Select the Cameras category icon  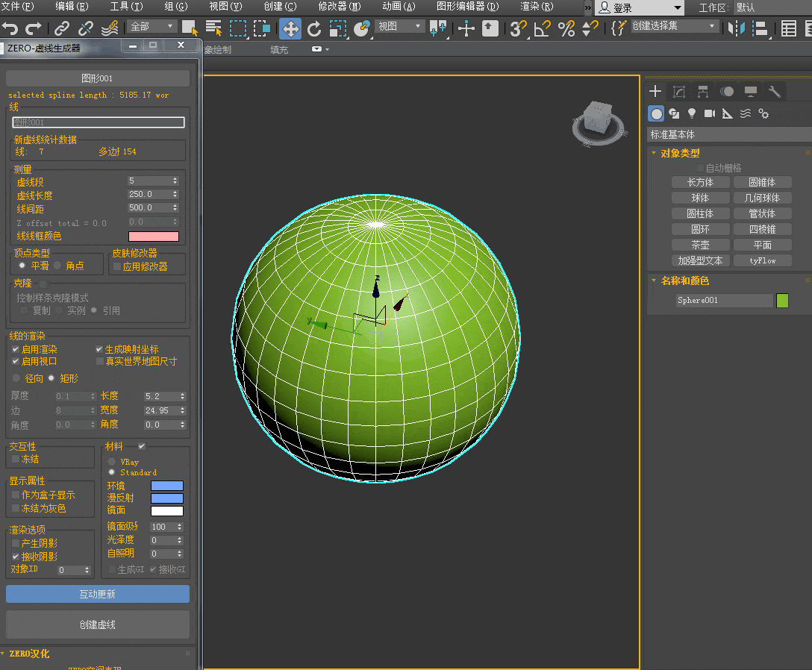[709, 113]
